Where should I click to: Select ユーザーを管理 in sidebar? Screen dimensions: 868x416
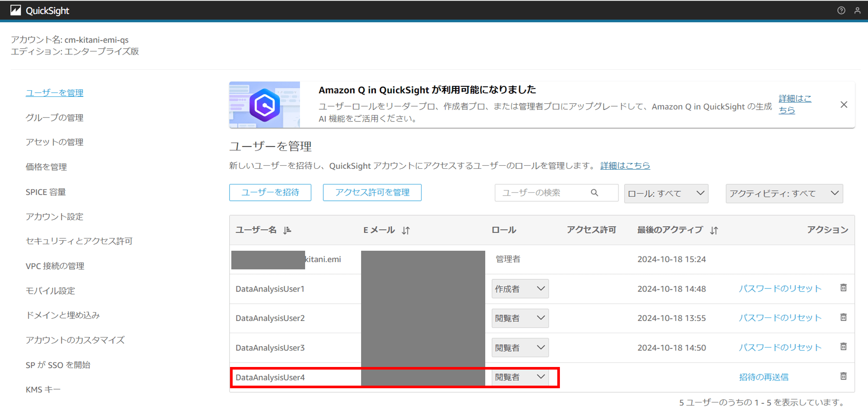point(54,93)
